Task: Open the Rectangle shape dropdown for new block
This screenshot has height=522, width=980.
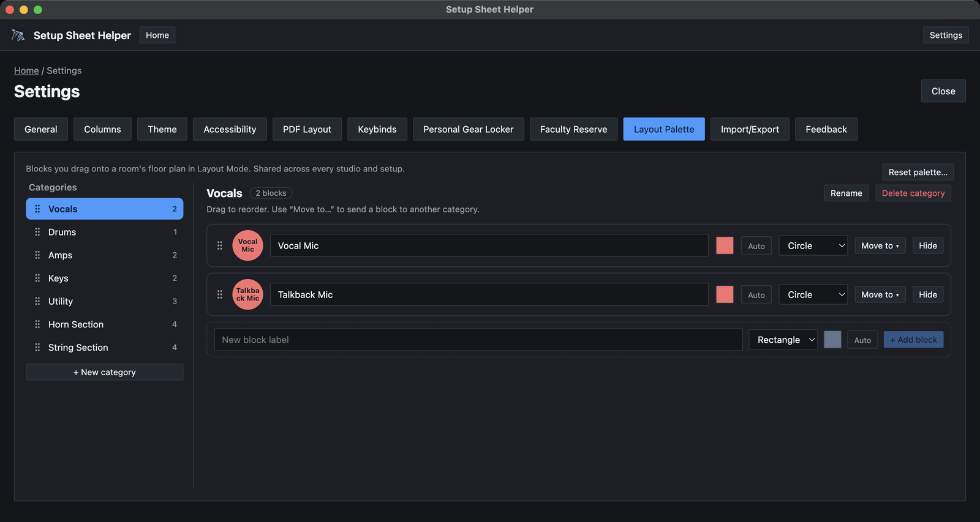Action: click(783, 340)
